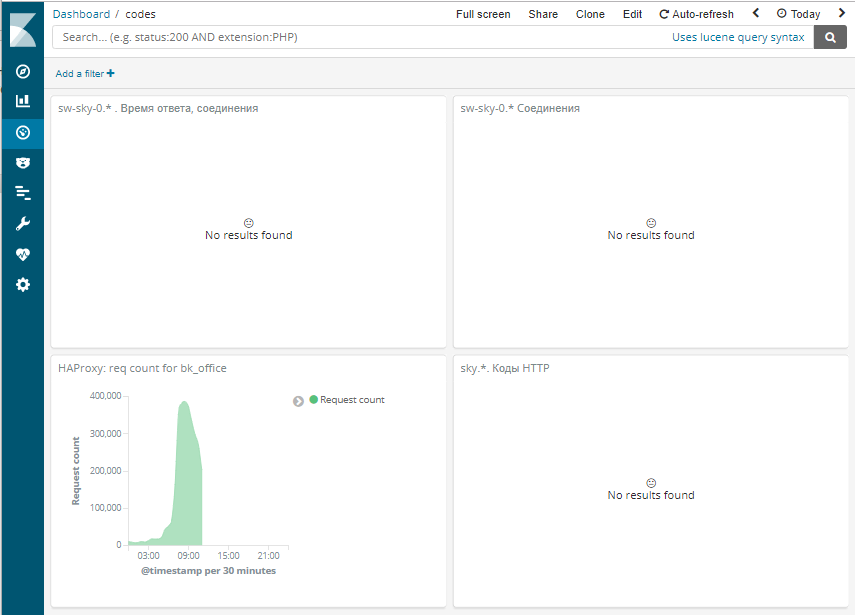
Task: Run the query with the magnifier button
Action: pos(829,38)
